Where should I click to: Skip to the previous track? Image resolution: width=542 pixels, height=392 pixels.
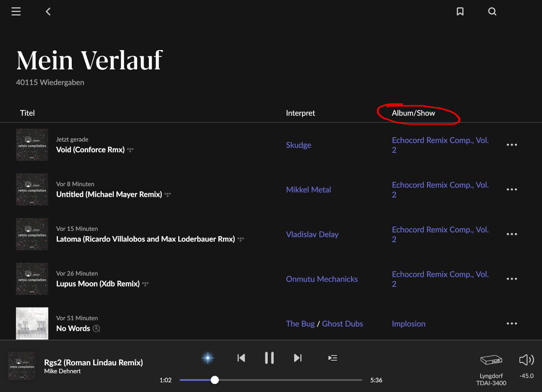pyautogui.click(x=241, y=358)
